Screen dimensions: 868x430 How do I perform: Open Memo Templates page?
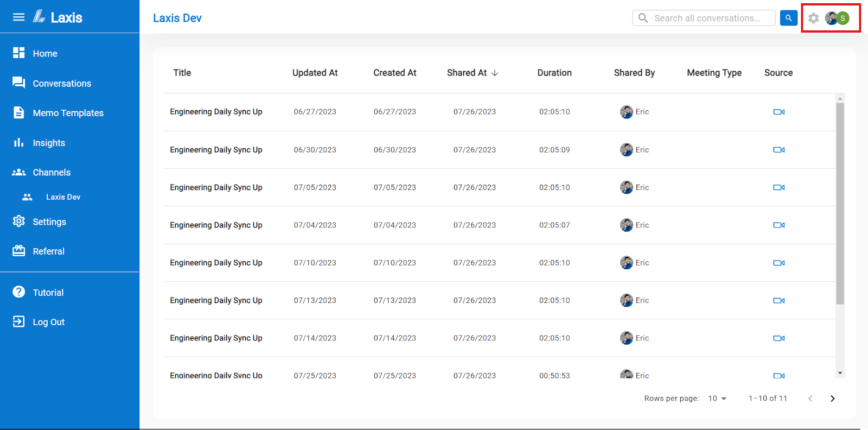[x=68, y=113]
